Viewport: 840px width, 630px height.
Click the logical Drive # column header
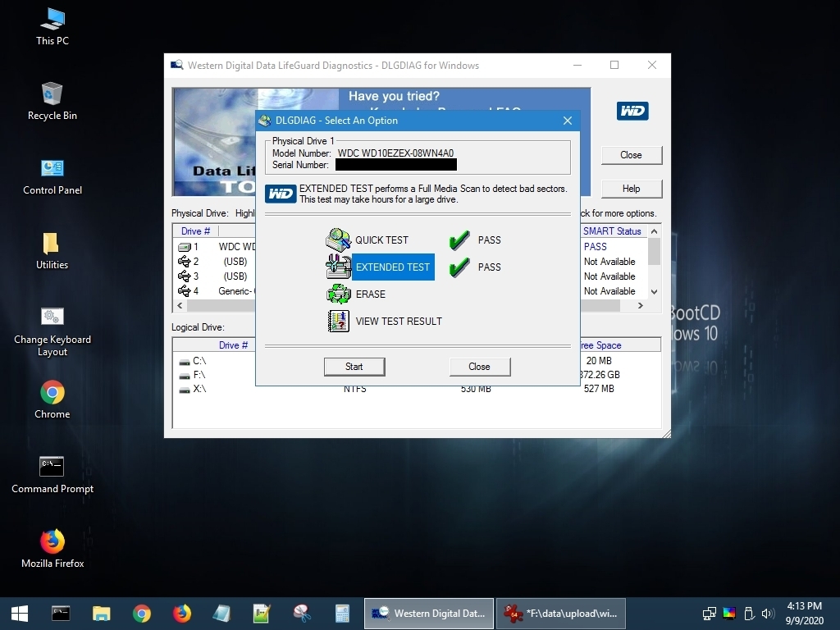click(x=233, y=345)
